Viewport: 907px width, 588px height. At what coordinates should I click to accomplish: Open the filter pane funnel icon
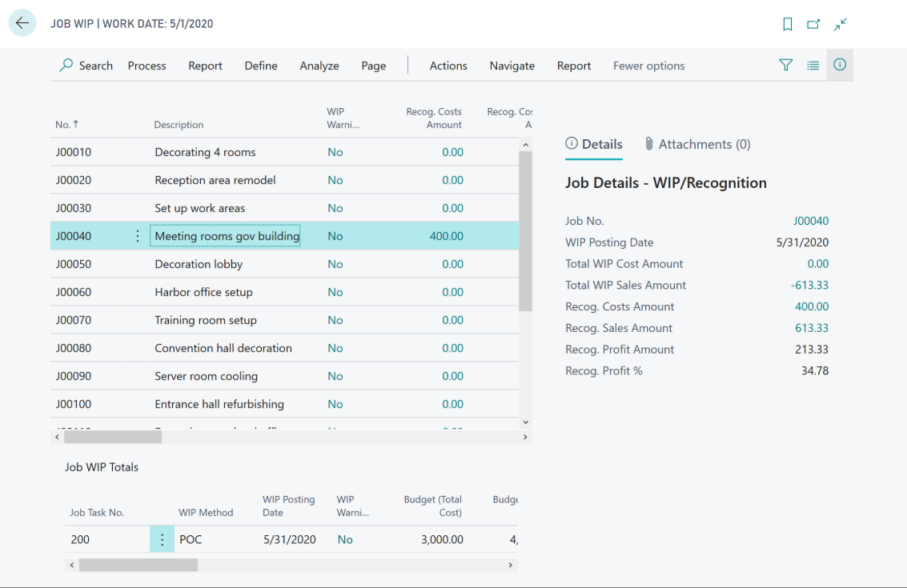pos(786,66)
